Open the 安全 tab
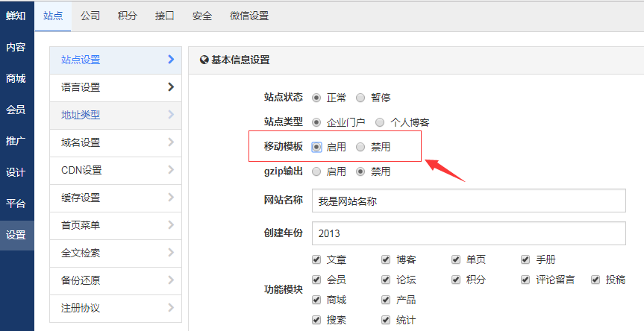Image resolution: width=644 pixels, height=331 pixels. pyautogui.click(x=202, y=16)
